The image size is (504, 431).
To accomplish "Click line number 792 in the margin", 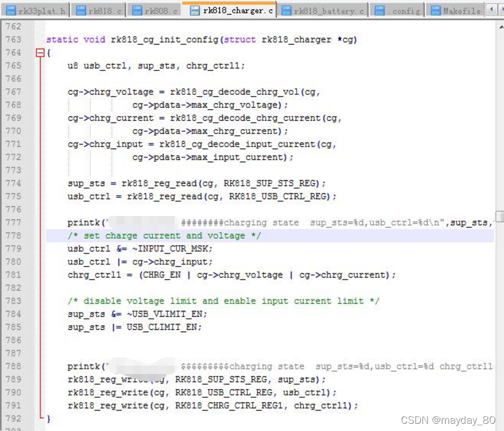I will [13, 418].
